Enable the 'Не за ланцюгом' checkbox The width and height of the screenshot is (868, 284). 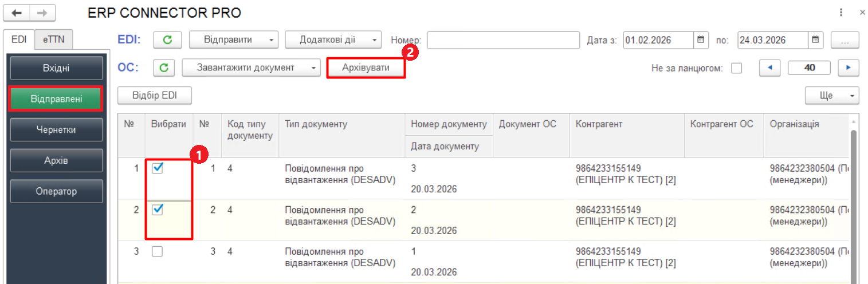[x=737, y=68]
